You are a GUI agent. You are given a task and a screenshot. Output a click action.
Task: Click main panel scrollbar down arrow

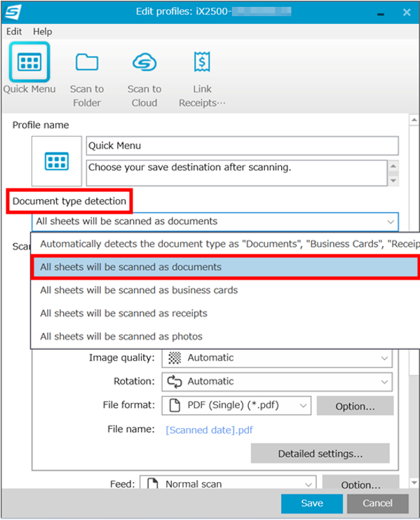(414, 483)
